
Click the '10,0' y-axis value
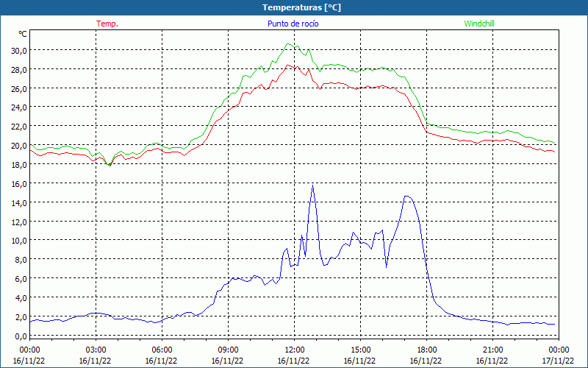18,241
